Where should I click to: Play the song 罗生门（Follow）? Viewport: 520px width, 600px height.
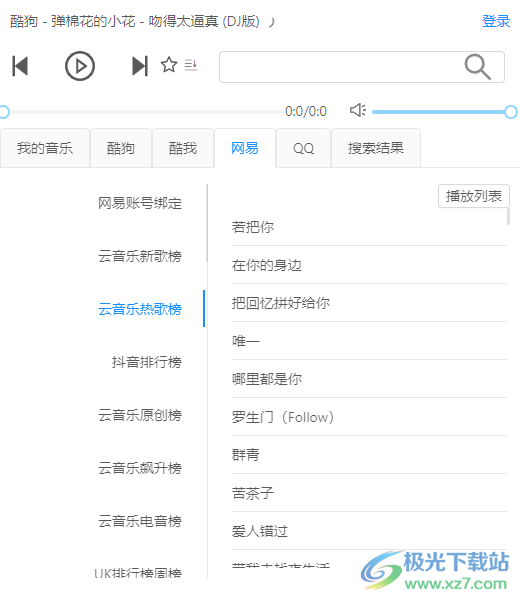click(x=369, y=417)
